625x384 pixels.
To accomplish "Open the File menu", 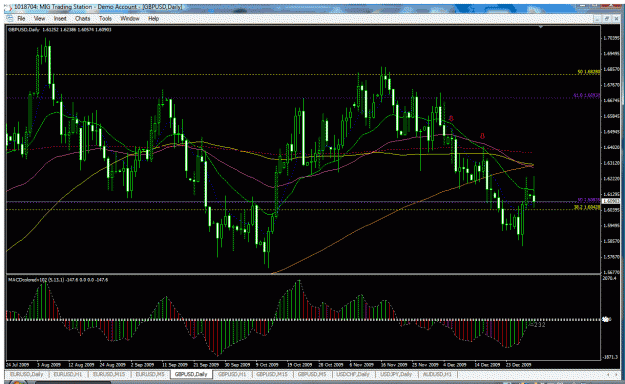I will pyautogui.click(x=21, y=19).
